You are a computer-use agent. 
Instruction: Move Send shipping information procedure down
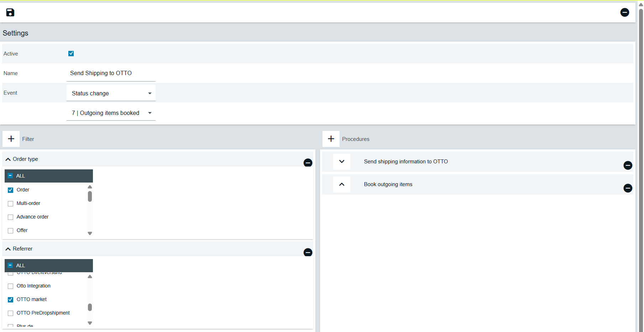[341, 162]
